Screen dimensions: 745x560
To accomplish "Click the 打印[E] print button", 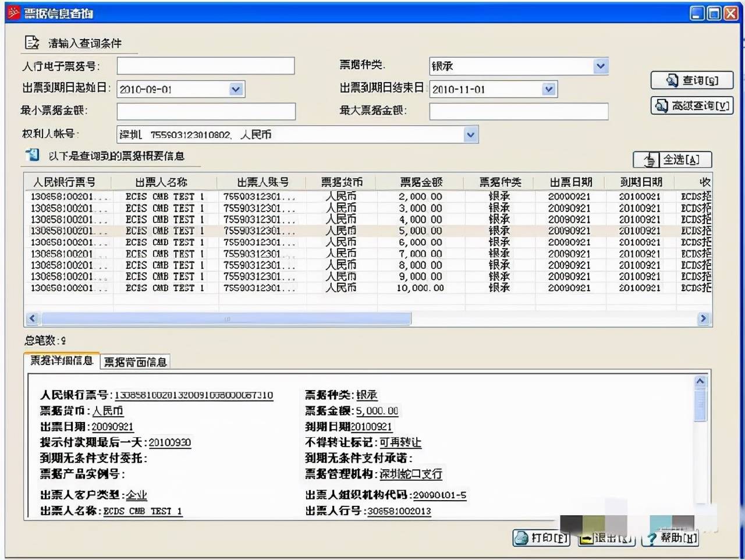I will [x=541, y=538].
